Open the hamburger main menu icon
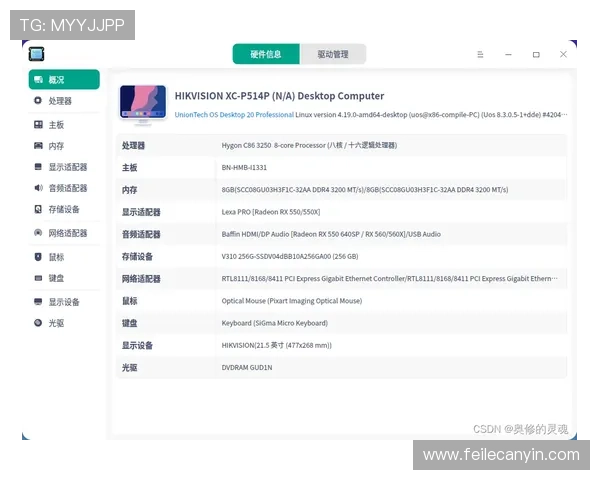Image resolution: width=600 pixels, height=480 pixels. tap(480, 54)
